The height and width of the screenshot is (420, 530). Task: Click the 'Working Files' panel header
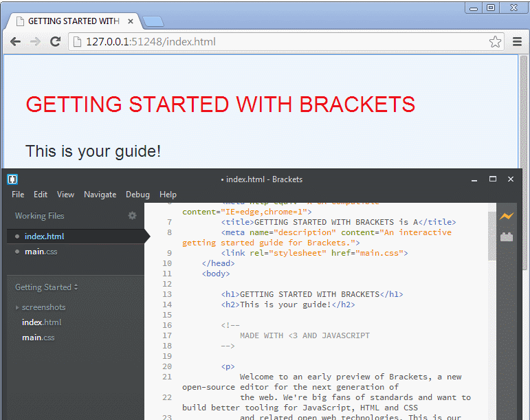click(40, 216)
